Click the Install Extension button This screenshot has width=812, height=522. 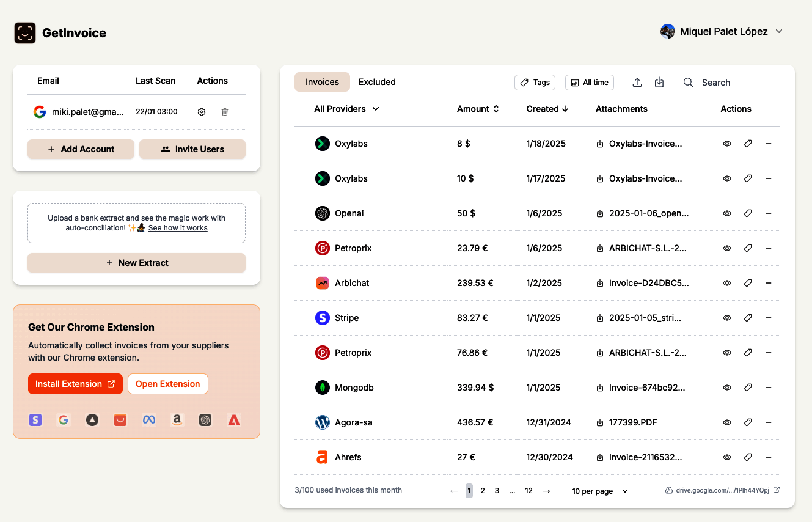coord(75,383)
